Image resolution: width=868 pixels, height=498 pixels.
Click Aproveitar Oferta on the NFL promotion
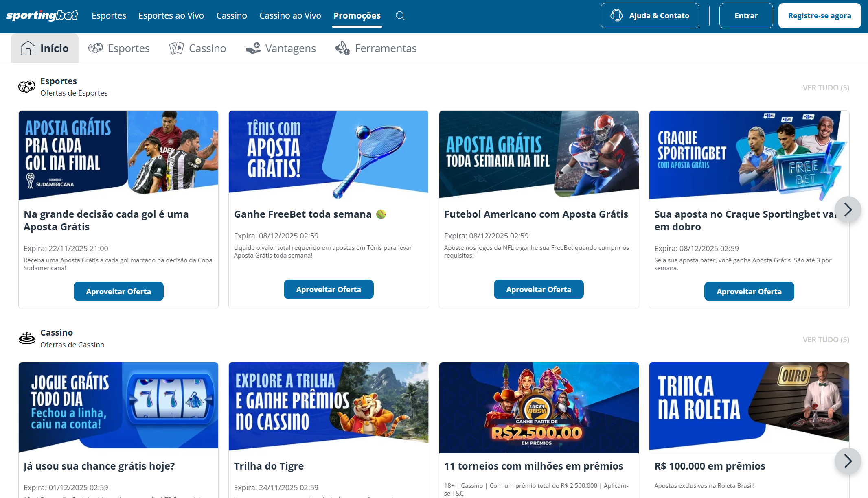tap(539, 289)
